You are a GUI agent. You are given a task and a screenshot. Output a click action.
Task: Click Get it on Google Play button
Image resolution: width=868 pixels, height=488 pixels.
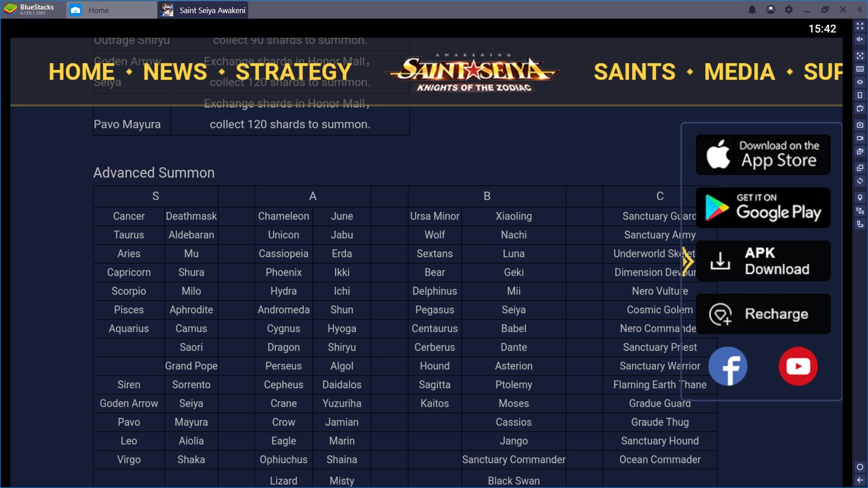click(763, 207)
